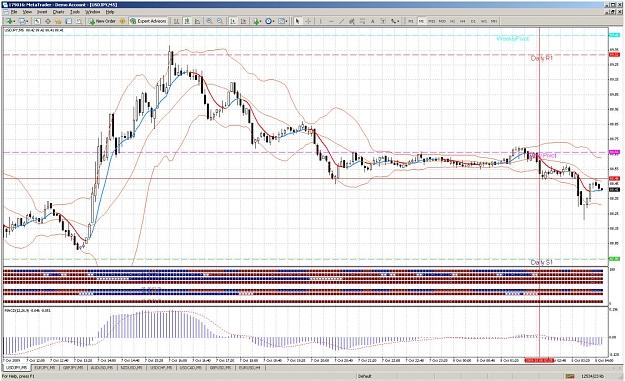This screenshot has width=625, height=381.
Task: Switch to EURUSD,H4 chart tab
Action: [250, 367]
